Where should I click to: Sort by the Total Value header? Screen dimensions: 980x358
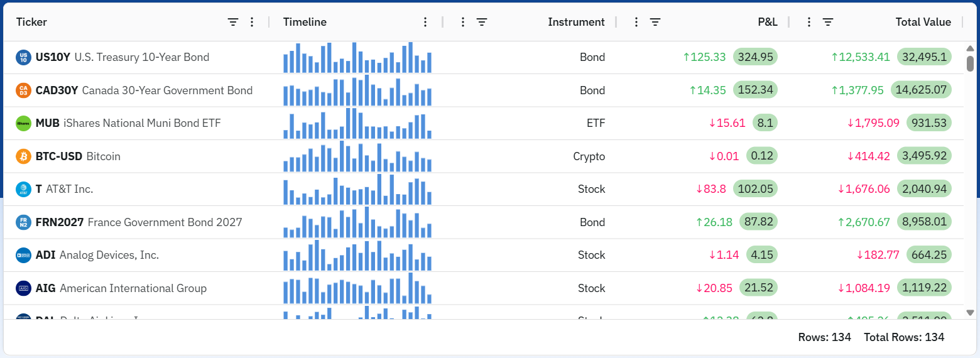923,22
